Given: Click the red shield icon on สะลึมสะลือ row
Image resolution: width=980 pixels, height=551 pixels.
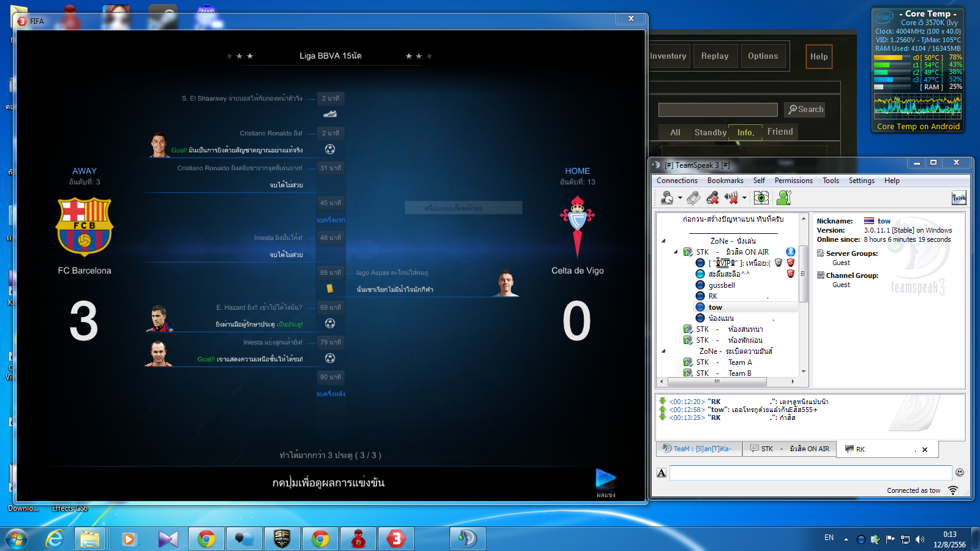Looking at the screenshot, I should tap(791, 274).
